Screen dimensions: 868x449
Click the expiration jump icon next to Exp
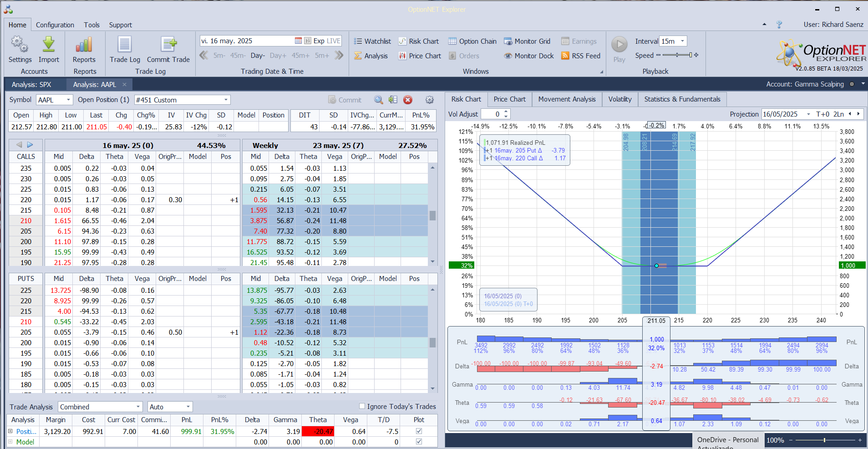coord(308,41)
